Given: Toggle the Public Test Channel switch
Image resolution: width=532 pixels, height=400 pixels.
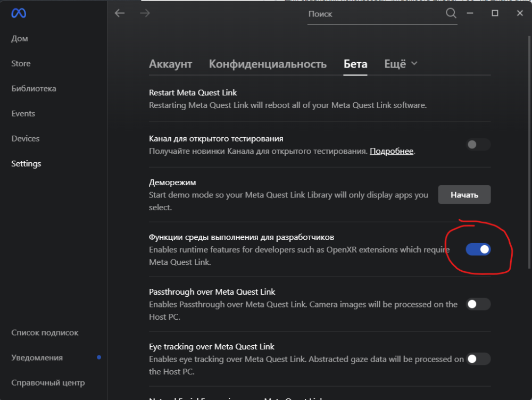Looking at the screenshot, I should pyautogui.click(x=478, y=145).
